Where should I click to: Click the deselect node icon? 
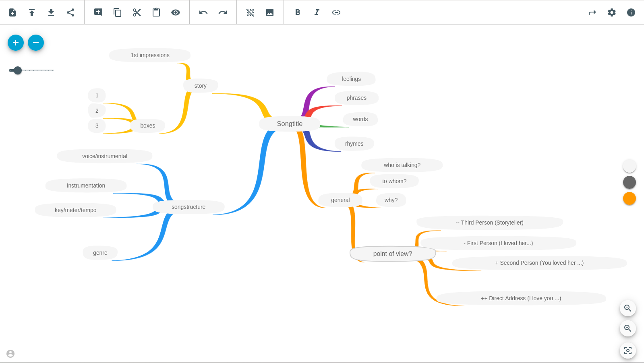point(251,12)
